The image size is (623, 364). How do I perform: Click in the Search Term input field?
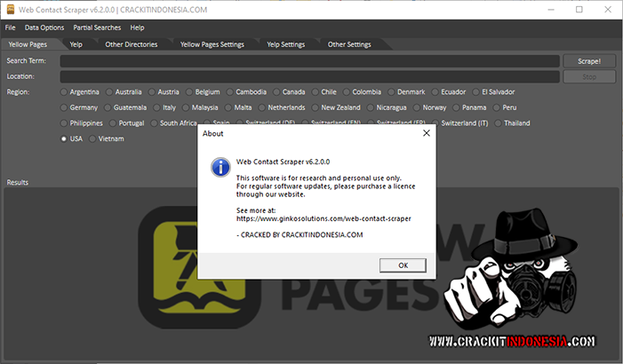310,61
